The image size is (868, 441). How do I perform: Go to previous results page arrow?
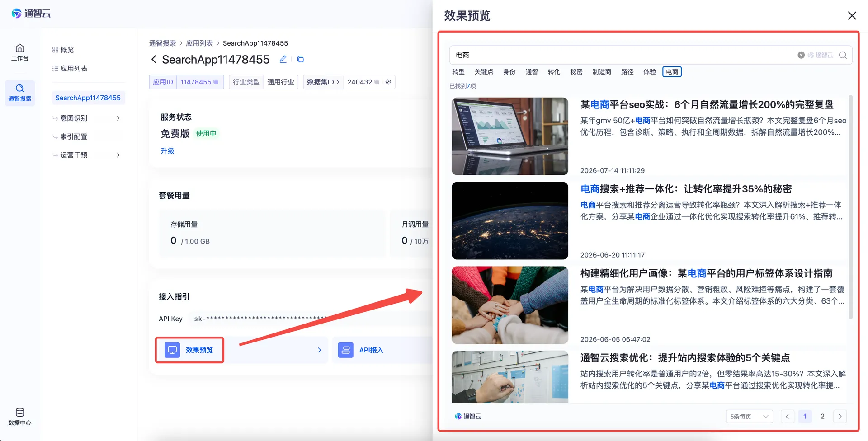(787, 416)
